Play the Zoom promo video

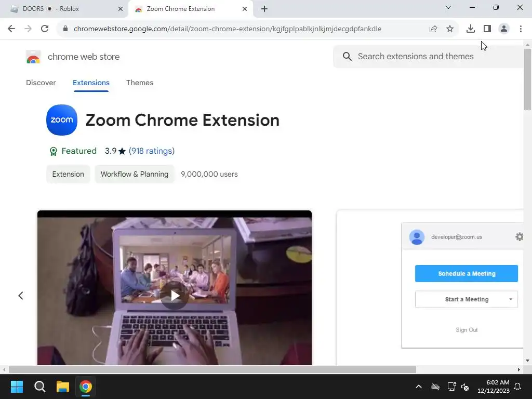click(175, 296)
